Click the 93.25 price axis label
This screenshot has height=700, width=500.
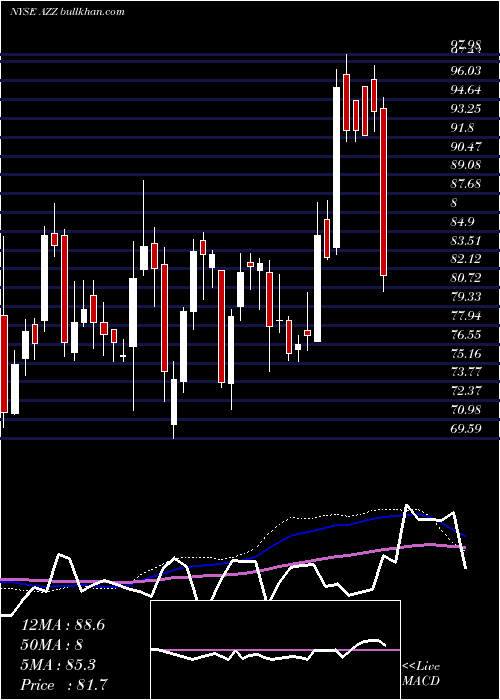point(466,109)
